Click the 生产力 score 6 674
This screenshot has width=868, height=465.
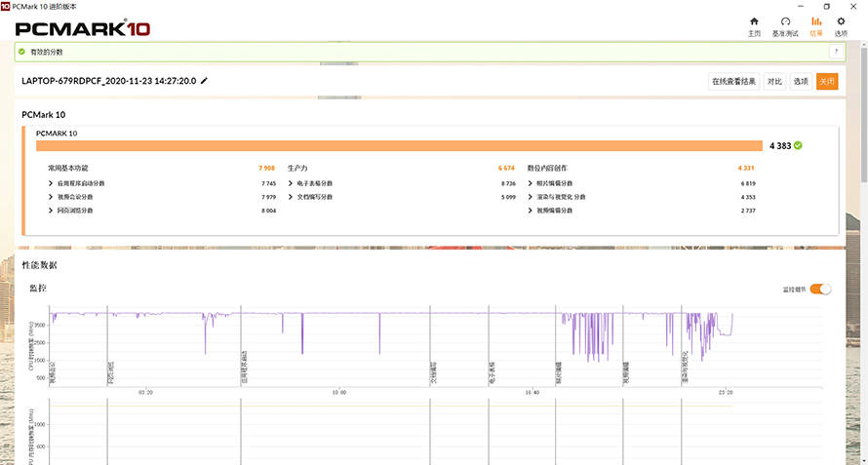(506, 168)
